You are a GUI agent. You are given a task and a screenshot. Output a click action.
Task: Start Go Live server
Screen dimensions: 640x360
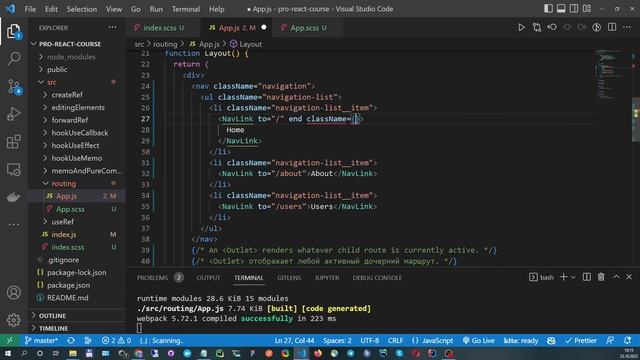[478, 340]
